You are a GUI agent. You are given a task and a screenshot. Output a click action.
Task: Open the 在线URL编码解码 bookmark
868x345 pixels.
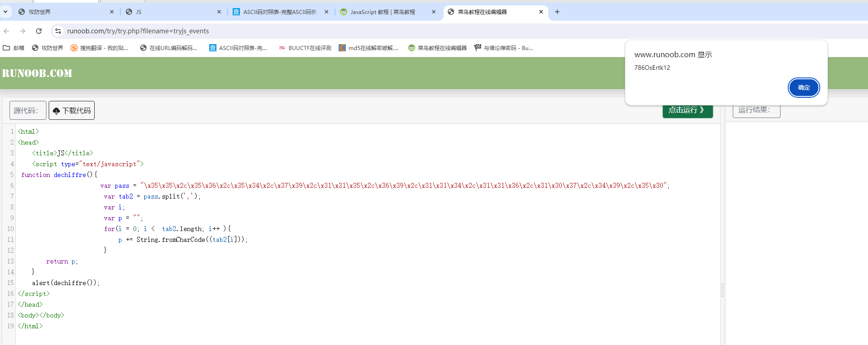pos(169,48)
